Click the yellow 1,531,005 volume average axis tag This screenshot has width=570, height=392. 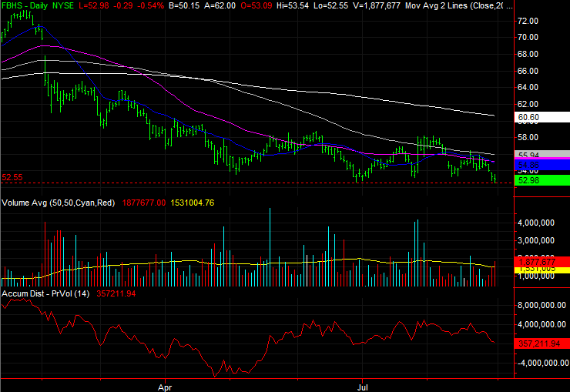pyautogui.click(x=542, y=270)
